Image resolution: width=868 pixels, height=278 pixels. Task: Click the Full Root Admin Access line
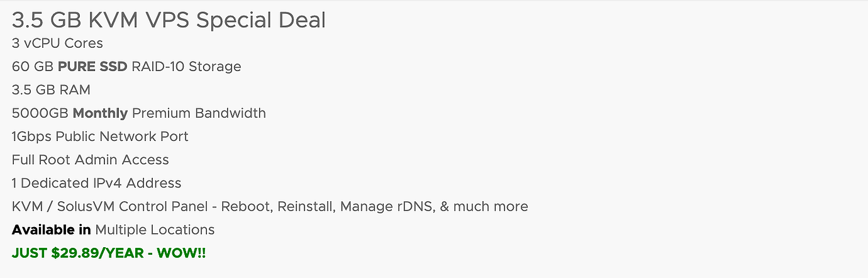tap(91, 160)
